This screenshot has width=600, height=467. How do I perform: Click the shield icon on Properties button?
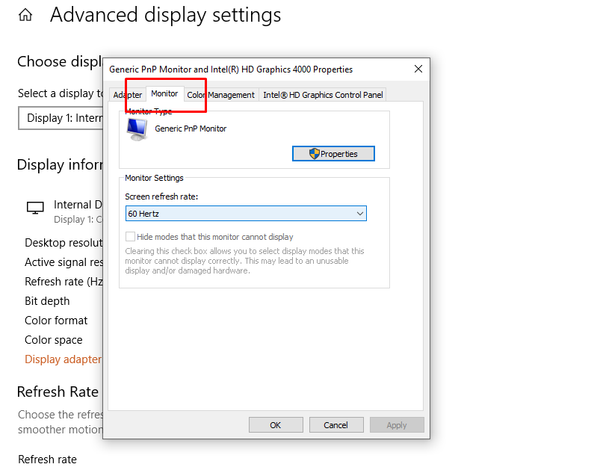point(313,154)
